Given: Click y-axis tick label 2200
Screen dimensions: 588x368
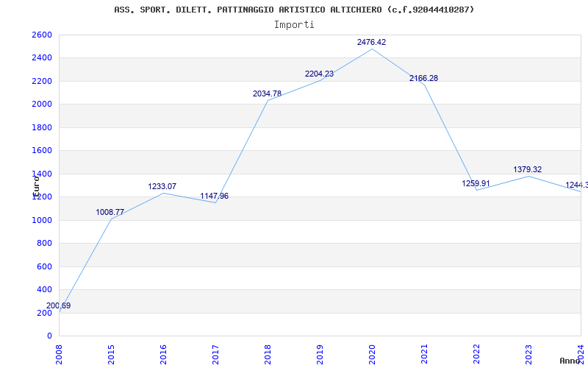Looking at the screenshot, I should (42, 81).
